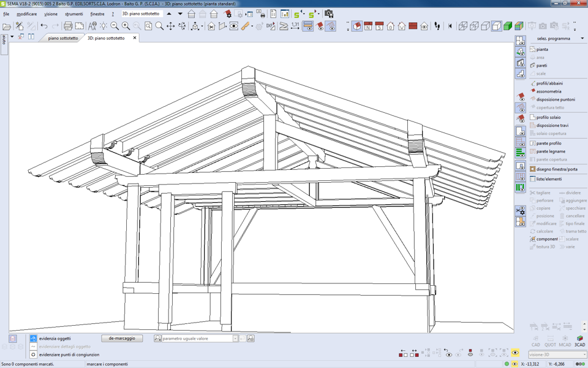Switch to green solid cube render mode
Image resolution: width=588 pixels, height=368 pixels.
coord(508,26)
